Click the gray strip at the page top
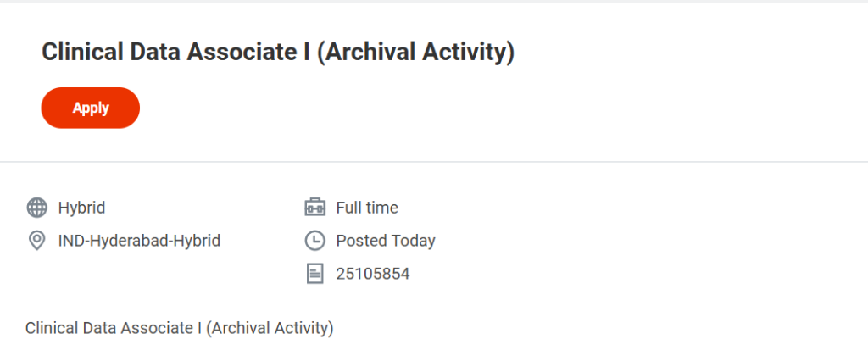The width and height of the screenshot is (868, 350). pos(434,2)
